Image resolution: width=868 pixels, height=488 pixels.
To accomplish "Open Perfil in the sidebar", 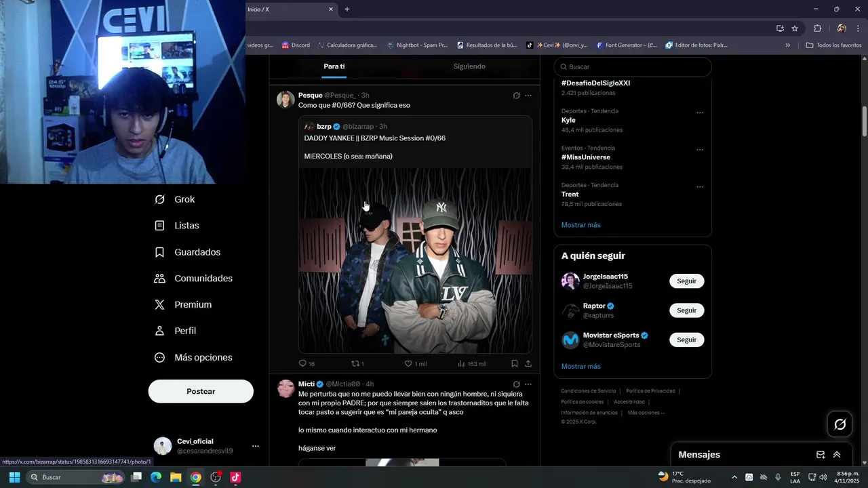I will [175, 331].
